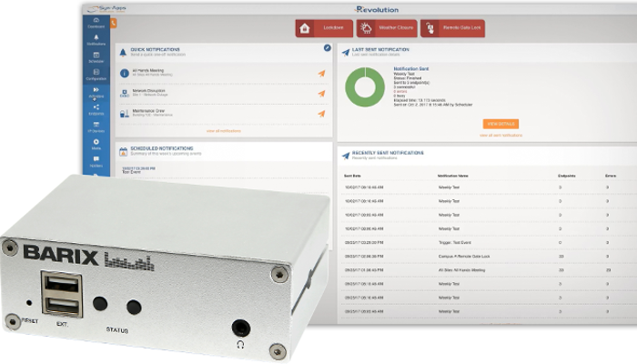Image resolution: width=637 pixels, height=364 pixels.
Task: Click the Revolution logo in the header
Action: (377, 9)
